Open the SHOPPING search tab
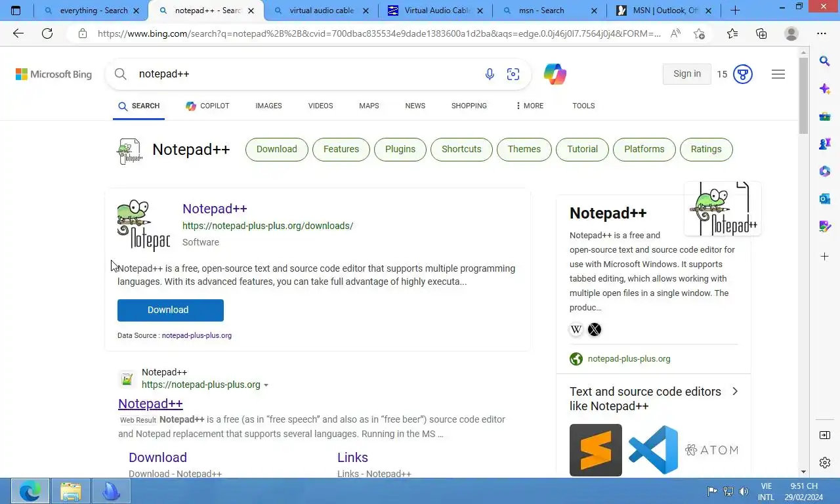Image resolution: width=840 pixels, height=504 pixels. (469, 106)
